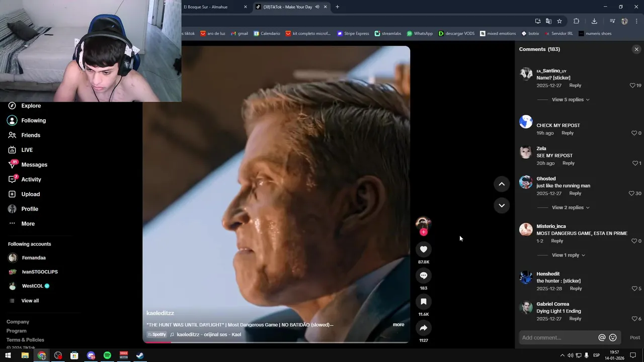This screenshot has height=362, width=644.
Task: Expand View 5 replies
Action: point(571,100)
